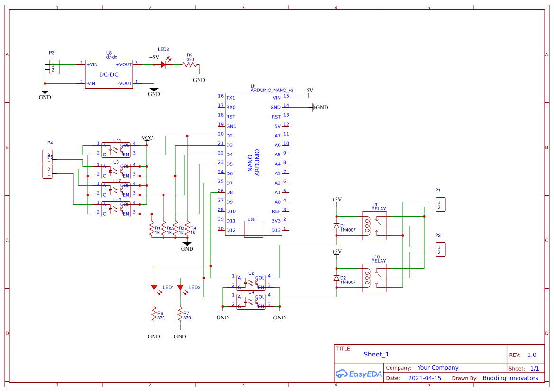The image size is (554, 392).
Task: Select the relay symbol U9
Action: (x=374, y=226)
